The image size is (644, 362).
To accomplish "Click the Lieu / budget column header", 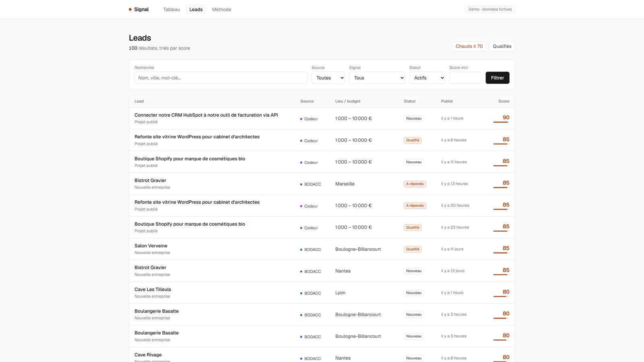I will (x=348, y=101).
